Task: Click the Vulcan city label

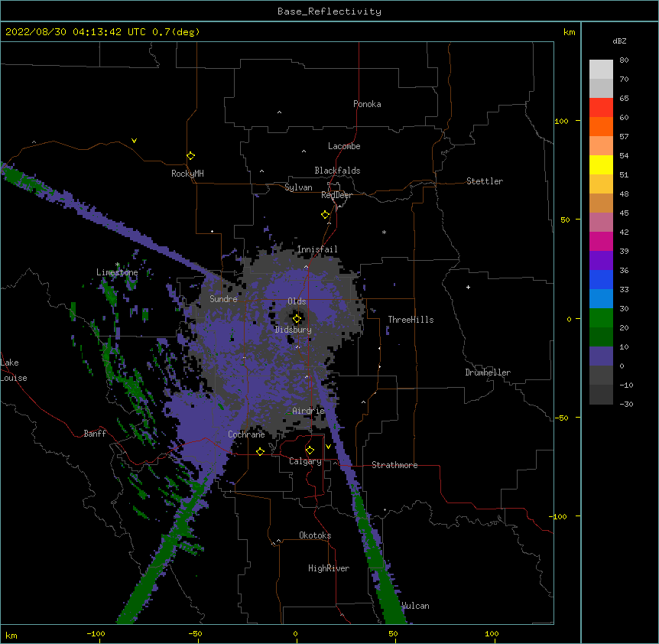Action: point(416,606)
